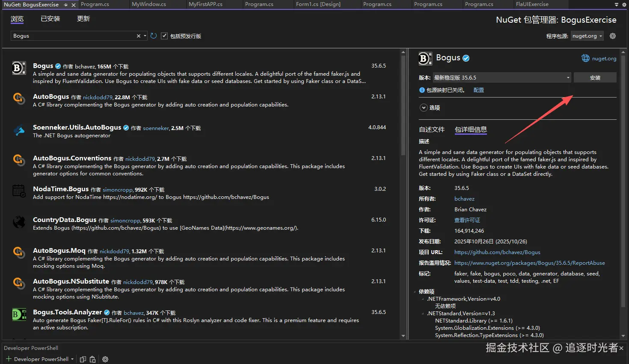Collapse the 依赖项 dependencies tree
Image resolution: width=629 pixels, height=364 pixels.
[415, 292]
